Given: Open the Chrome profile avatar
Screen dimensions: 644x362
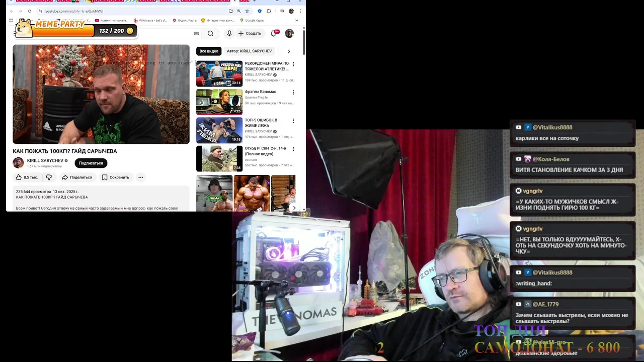Looking at the screenshot, I should pyautogui.click(x=291, y=11).
